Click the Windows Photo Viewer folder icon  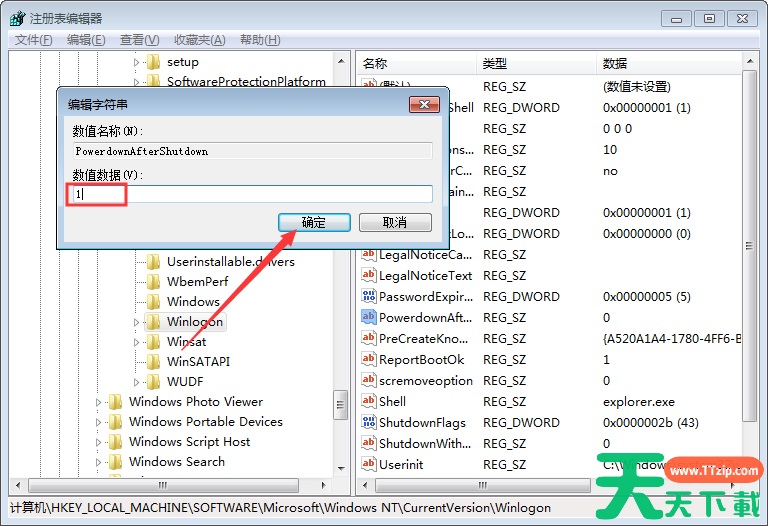click(115, 402)
